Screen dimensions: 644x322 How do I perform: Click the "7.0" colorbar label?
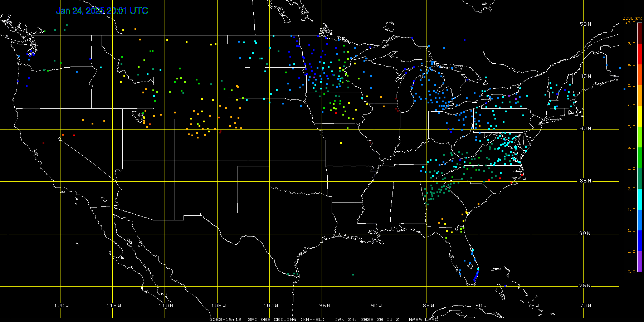[x=631, y=44]
